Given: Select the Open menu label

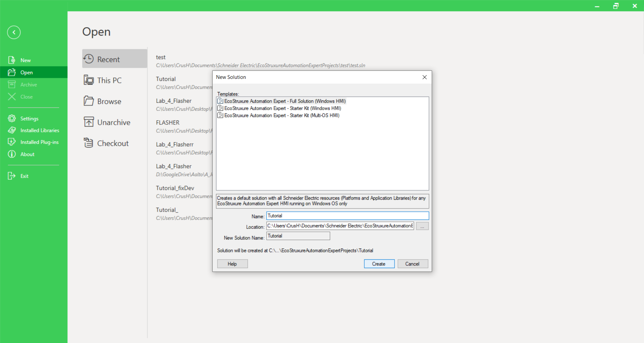Looking at the screenshot, I should pyautogui.click(x=26, y=72).
